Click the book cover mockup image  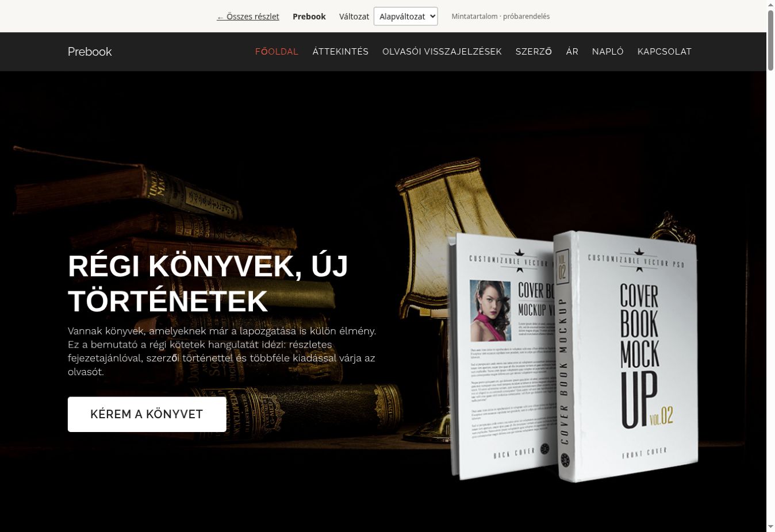tap(573, 356)
